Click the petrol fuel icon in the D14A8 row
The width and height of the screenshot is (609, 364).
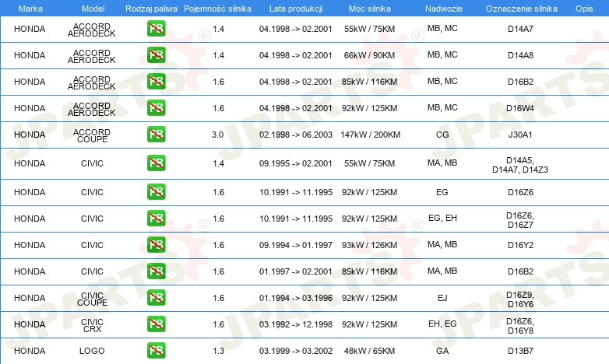156,54
